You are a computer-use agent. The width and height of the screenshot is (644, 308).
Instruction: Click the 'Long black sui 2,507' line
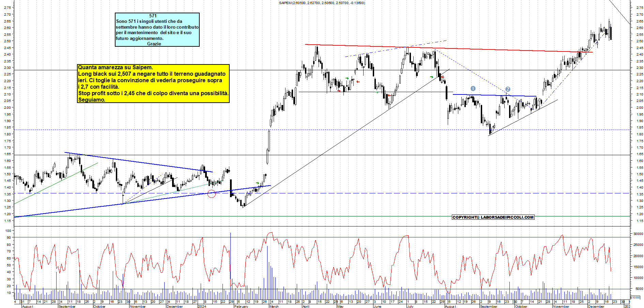coord(152,74)
